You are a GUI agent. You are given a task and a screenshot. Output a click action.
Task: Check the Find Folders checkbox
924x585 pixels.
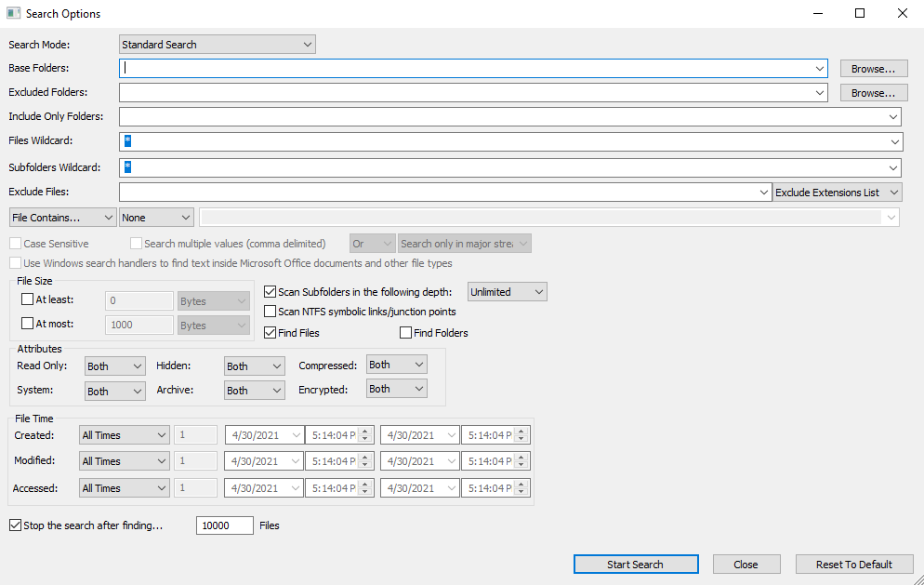[x=405, y=333]
